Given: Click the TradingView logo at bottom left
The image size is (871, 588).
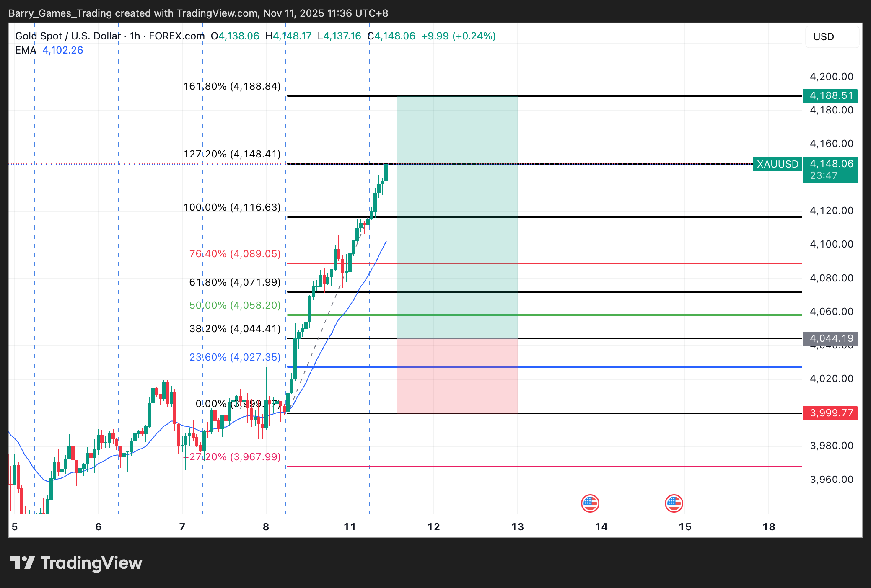Looking at the screenshot, I should tap(76, 563).
